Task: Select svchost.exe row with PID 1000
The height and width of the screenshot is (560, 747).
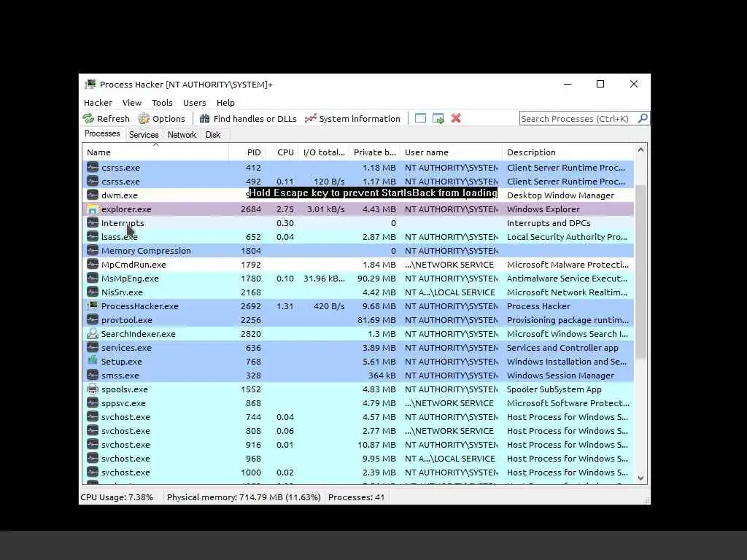Action: (358, 472)
